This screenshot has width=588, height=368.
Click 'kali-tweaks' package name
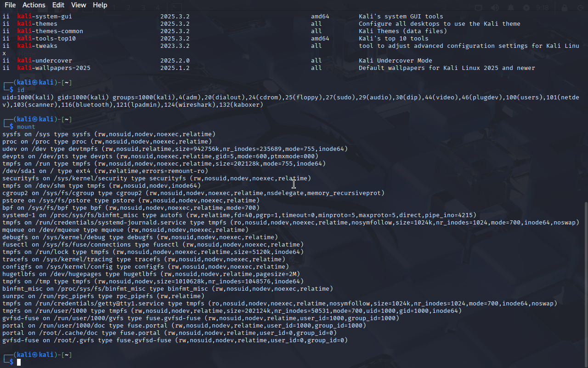[37, 46]
